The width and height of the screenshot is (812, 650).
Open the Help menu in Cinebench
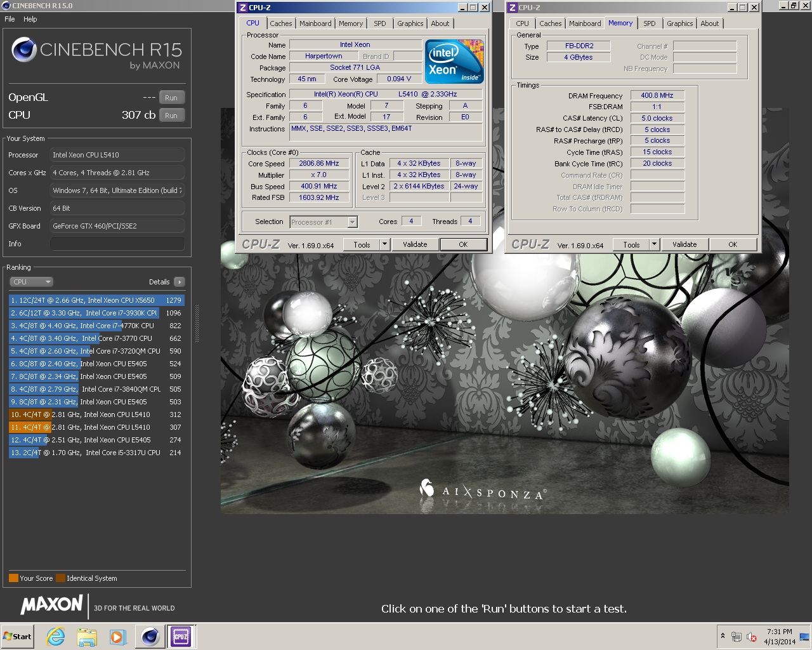[x=30, y=19]
